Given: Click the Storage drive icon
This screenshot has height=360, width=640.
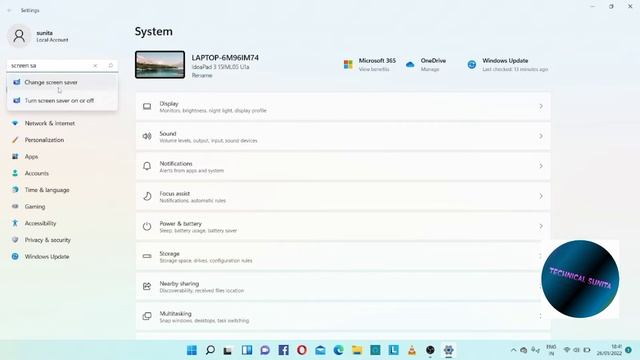Looking at the screenshot, I should 147,256.
